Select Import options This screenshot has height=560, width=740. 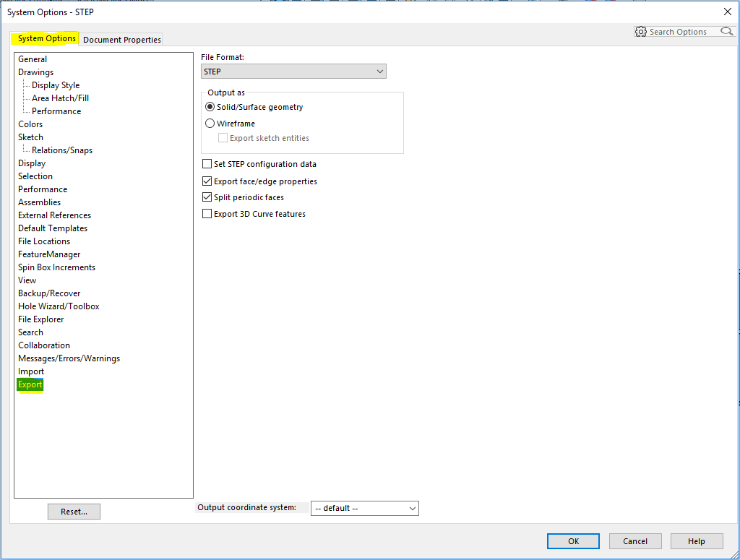[31, 371]
